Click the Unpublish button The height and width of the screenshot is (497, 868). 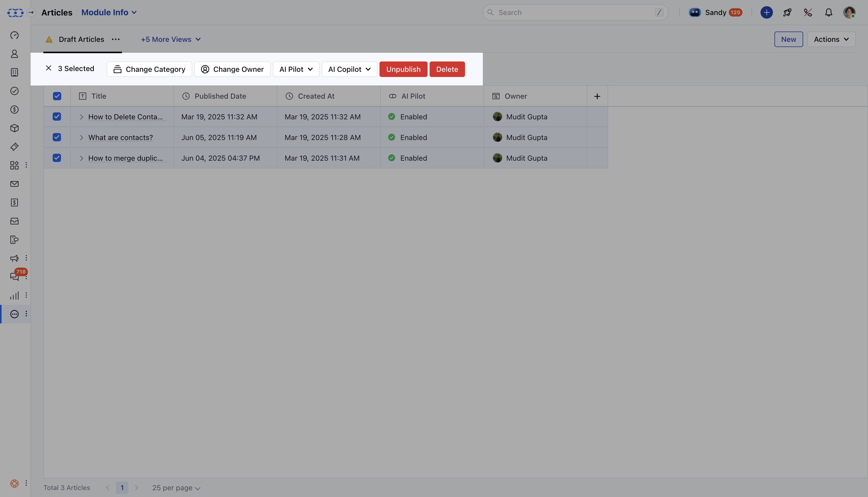click(403, 69)
